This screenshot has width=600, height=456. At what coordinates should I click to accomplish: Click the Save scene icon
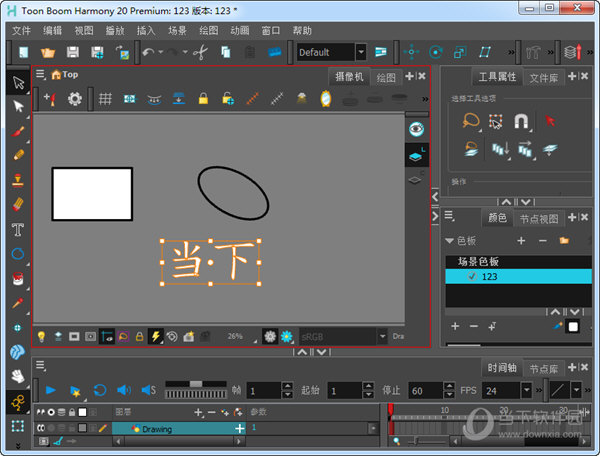(x=73, y=52)
